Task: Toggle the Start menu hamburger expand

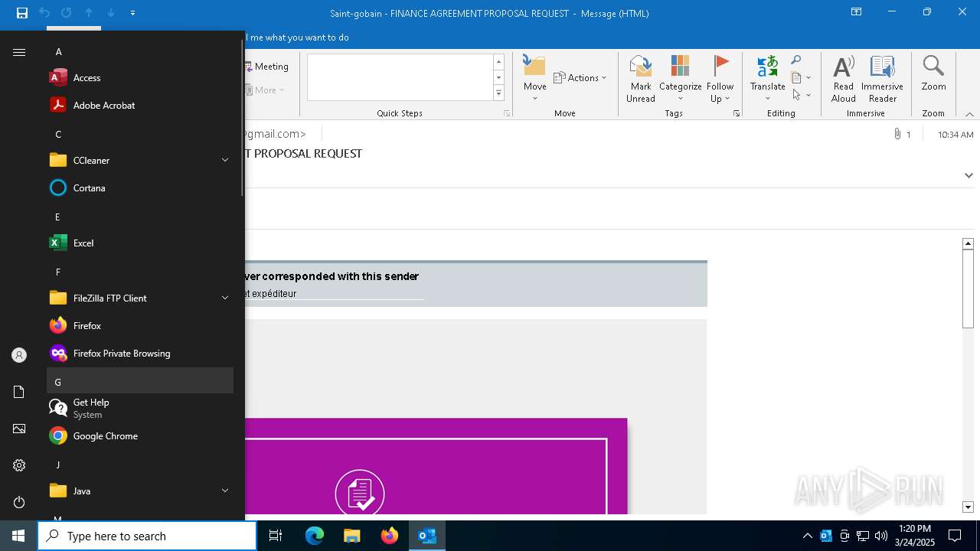Action: 19,52
